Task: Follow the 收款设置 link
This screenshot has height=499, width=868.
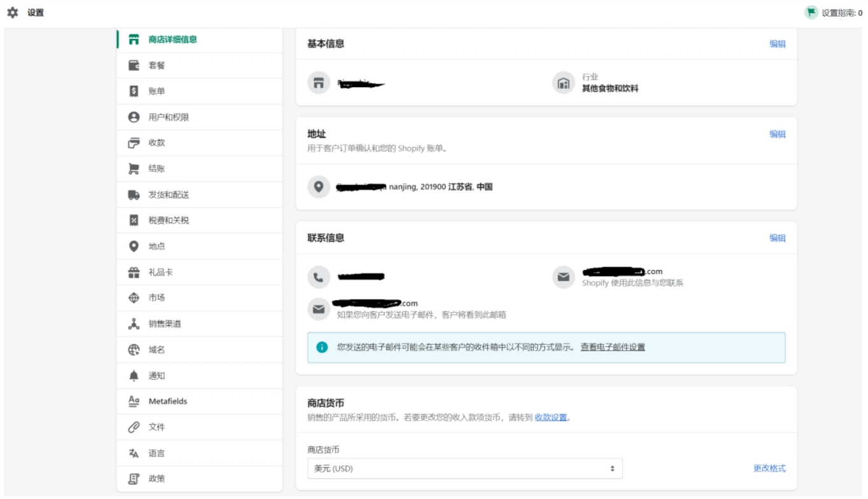Action: [551, 418]
